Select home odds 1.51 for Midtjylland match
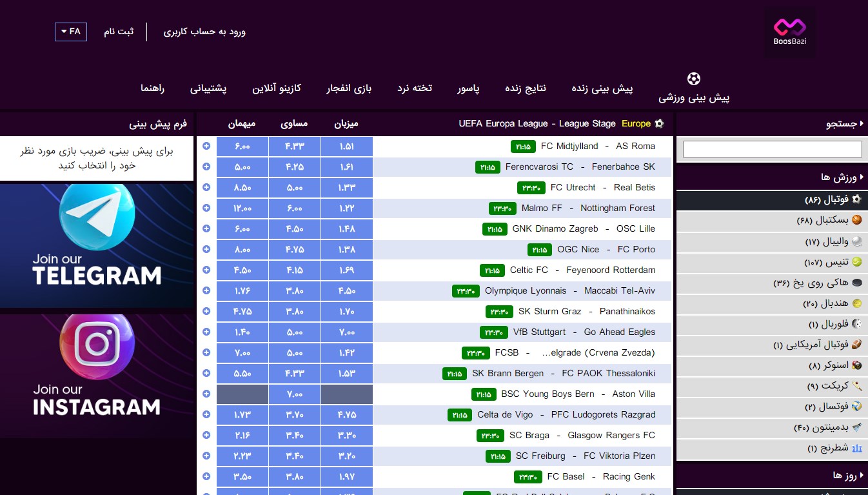The width and height of the screenshot is (868, 495). pos(347,146)
